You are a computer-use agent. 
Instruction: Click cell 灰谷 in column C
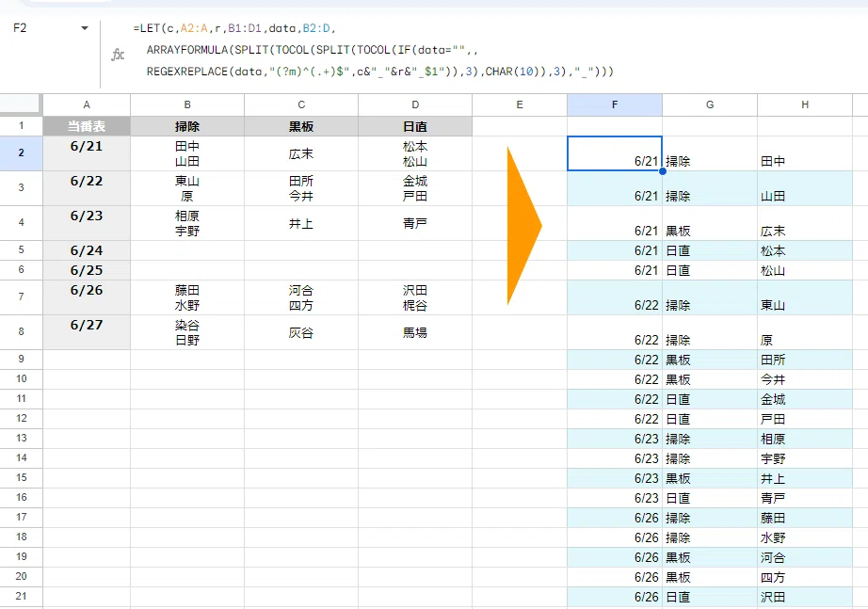[301, 332]
